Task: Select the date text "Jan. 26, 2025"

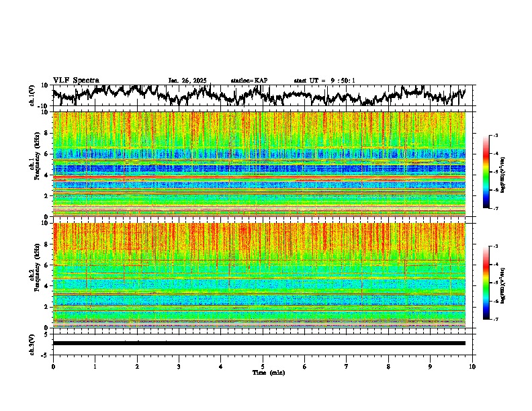Action: pos(187,81)
